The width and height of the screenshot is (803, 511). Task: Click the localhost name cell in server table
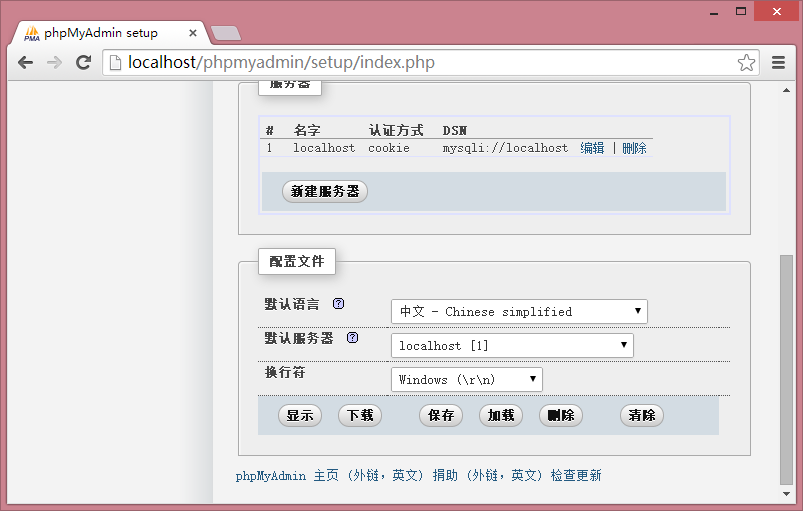324,148
